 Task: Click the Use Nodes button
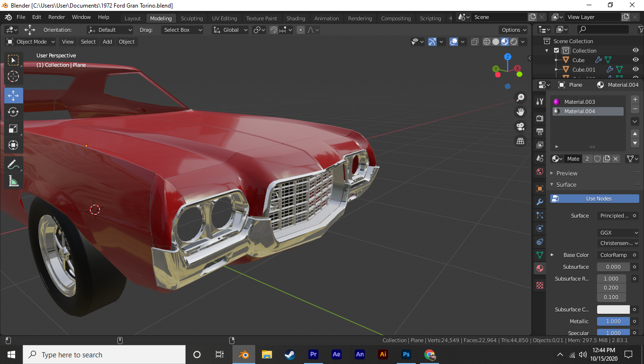[595, 199]
